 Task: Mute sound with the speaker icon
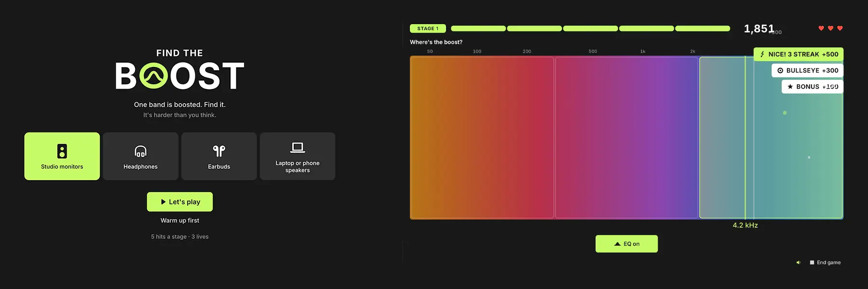click(799, 263)
